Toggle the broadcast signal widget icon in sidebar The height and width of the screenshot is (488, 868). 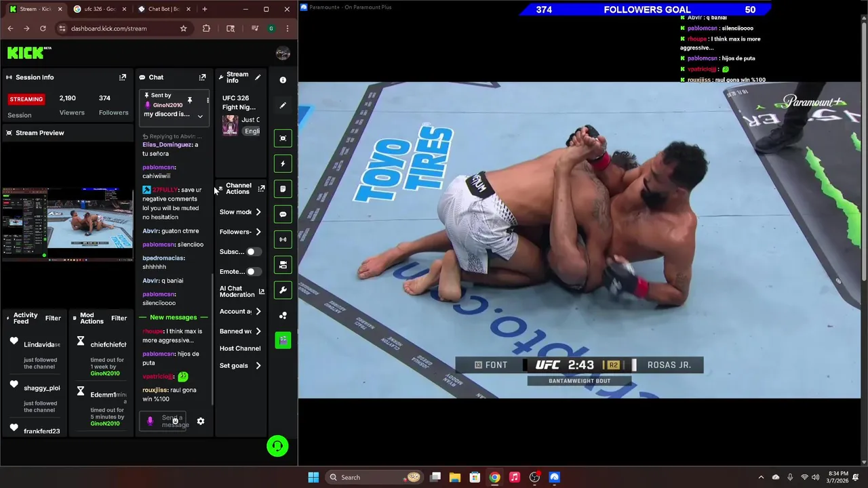pyautogui.click(x=283, y=239)
